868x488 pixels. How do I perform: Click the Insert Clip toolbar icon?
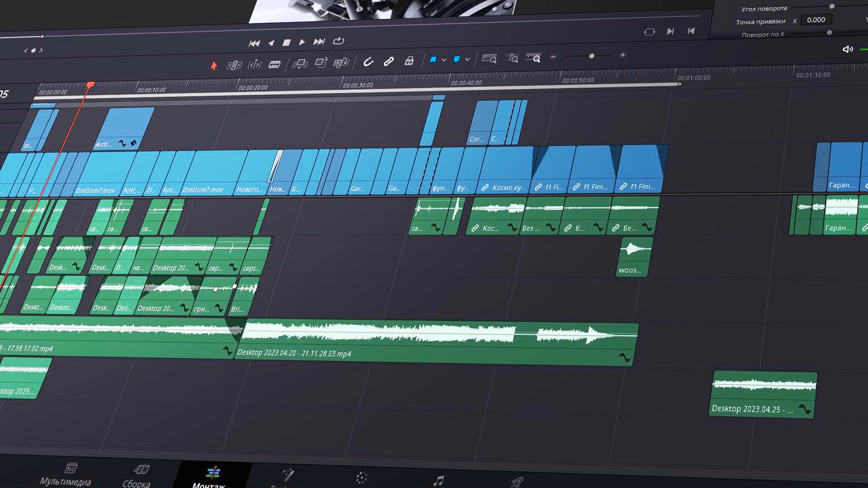(x=300, y=64)
